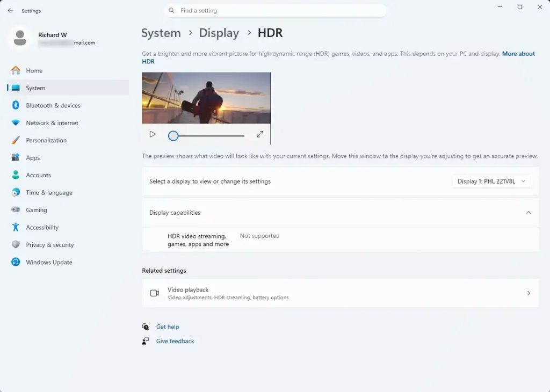This screenshot has width=550, height=392.
Task: Click the Windows Update sync icon
Action: [16, 262]
